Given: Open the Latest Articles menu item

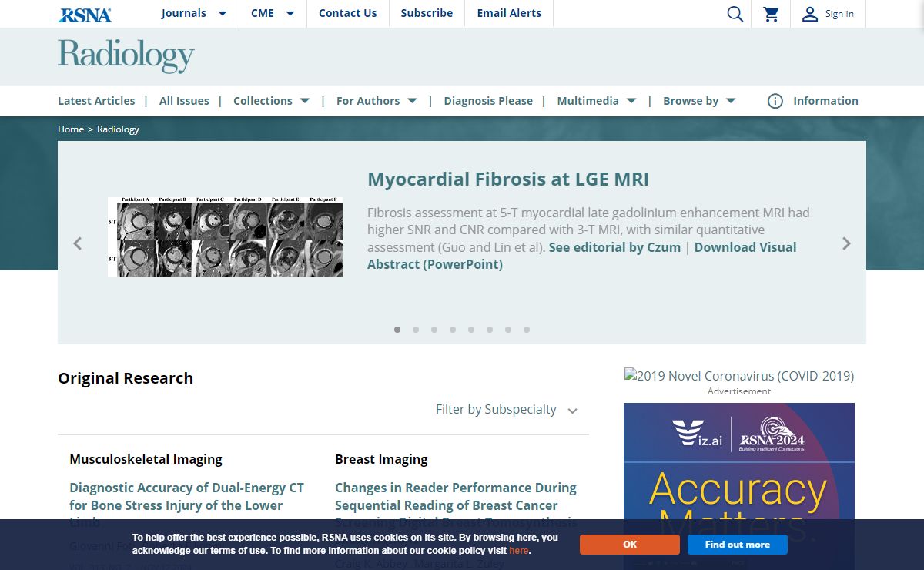Looking at the screenshot, I should click(x=96, y=101).
